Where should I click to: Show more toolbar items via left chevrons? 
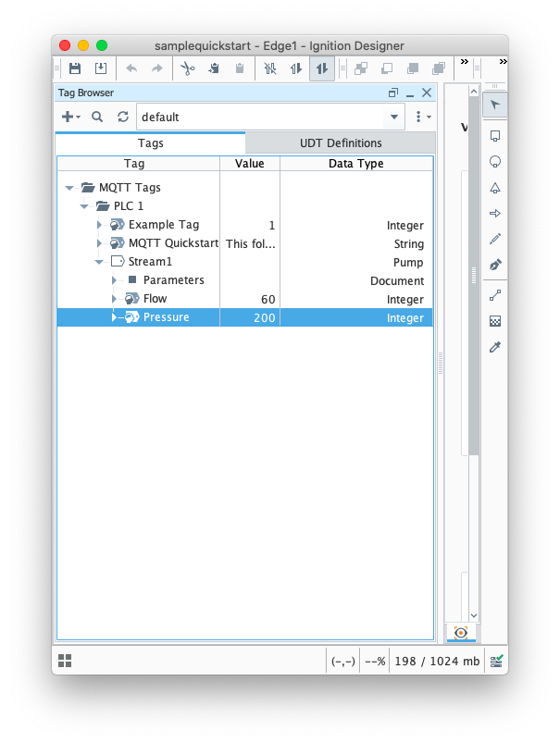click(465, 62)
